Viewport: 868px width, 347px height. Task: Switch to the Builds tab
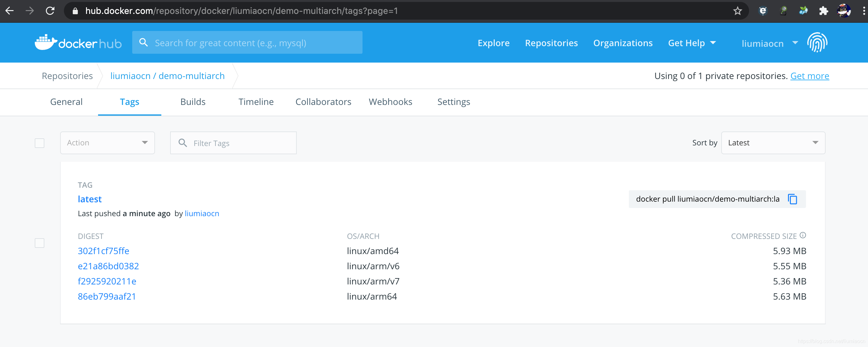click(x=193, y=102)
